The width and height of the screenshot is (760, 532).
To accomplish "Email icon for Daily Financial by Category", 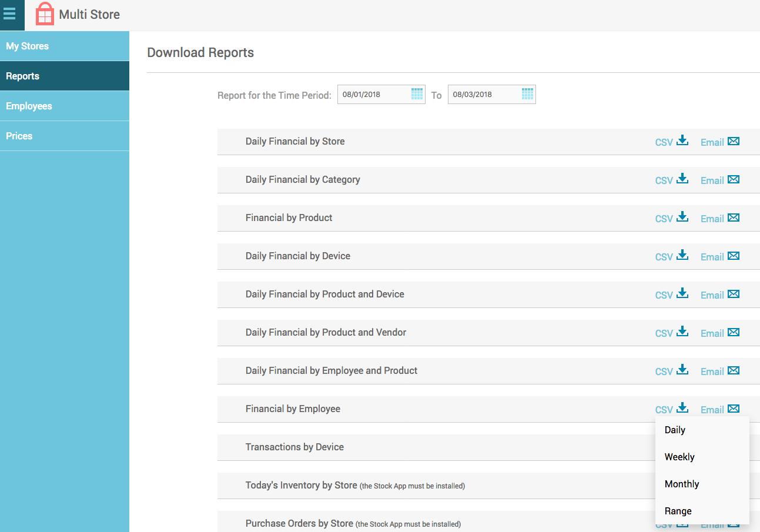I will pos(734,179).
